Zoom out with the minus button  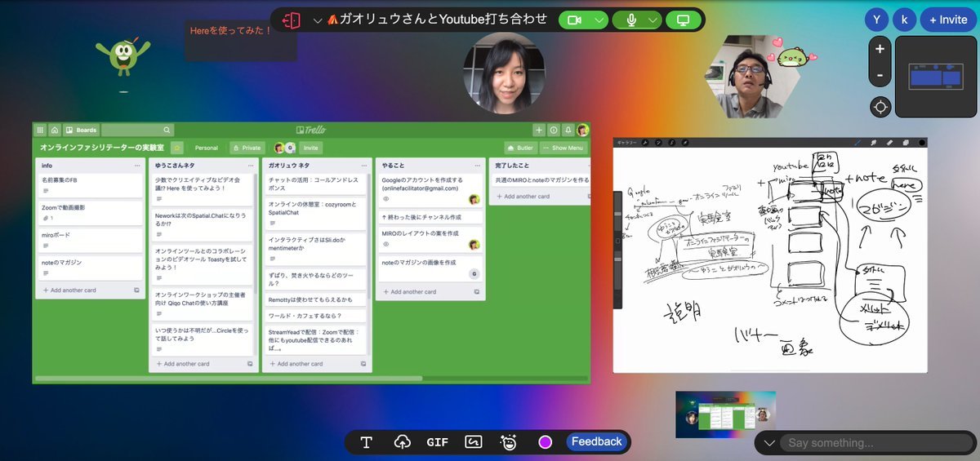pos(880,75)
